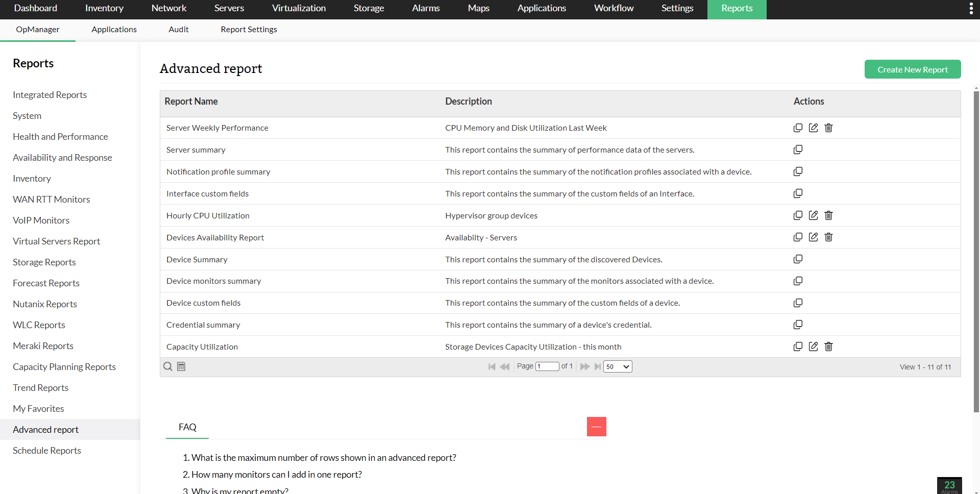Edit the Capacity Utilization report

[814, 347]
